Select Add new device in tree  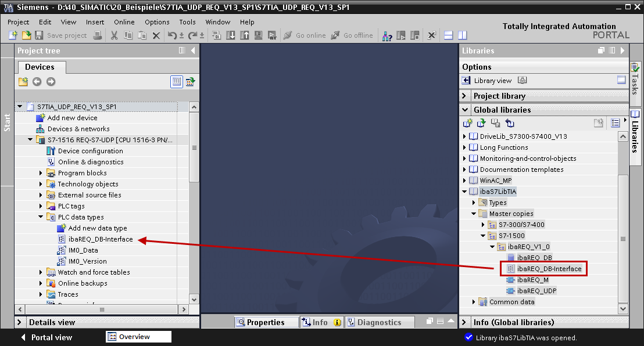(72, 118)
